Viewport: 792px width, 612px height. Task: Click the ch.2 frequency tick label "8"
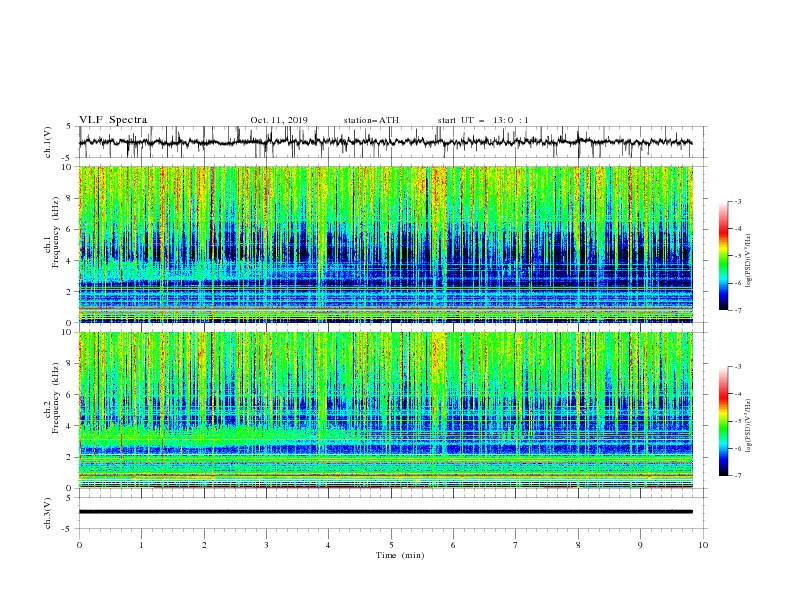point(71,364)
